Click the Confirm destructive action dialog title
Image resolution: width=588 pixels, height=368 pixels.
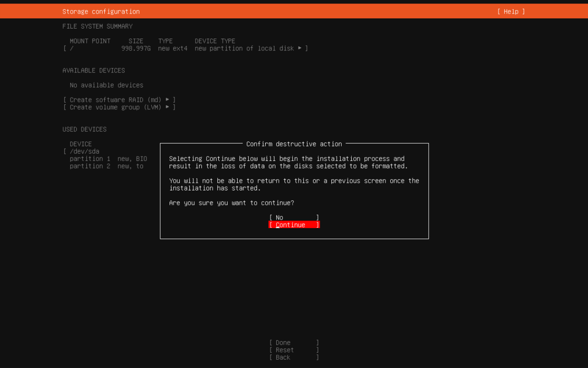coord(294,144)
